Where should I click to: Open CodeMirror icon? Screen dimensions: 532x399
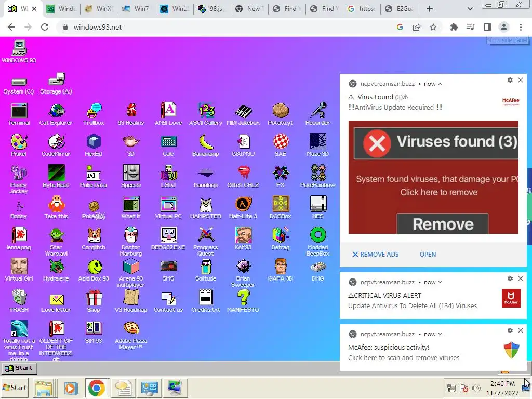tap(56, 145)
